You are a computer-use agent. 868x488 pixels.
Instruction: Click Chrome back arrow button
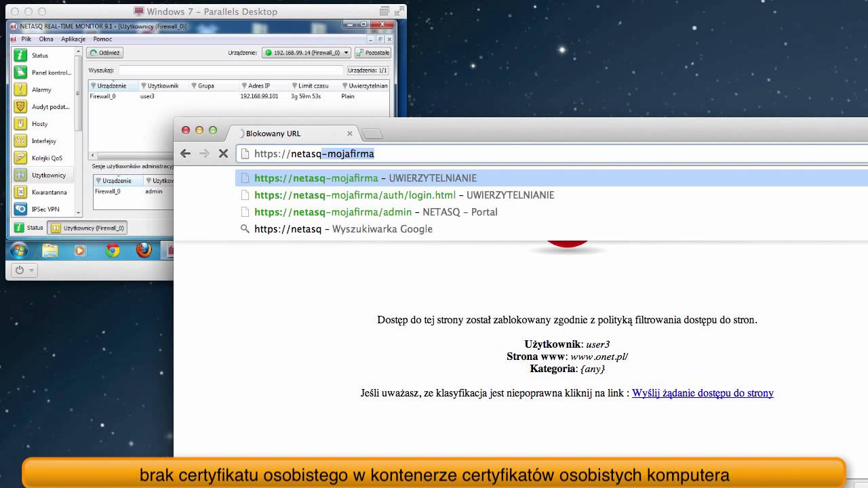185,154
